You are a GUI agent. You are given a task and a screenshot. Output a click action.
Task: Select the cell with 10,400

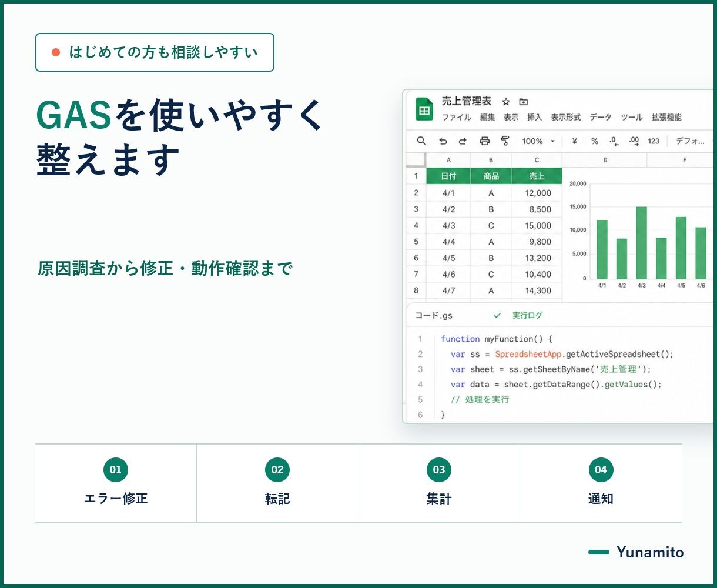(x=537, y=274)
